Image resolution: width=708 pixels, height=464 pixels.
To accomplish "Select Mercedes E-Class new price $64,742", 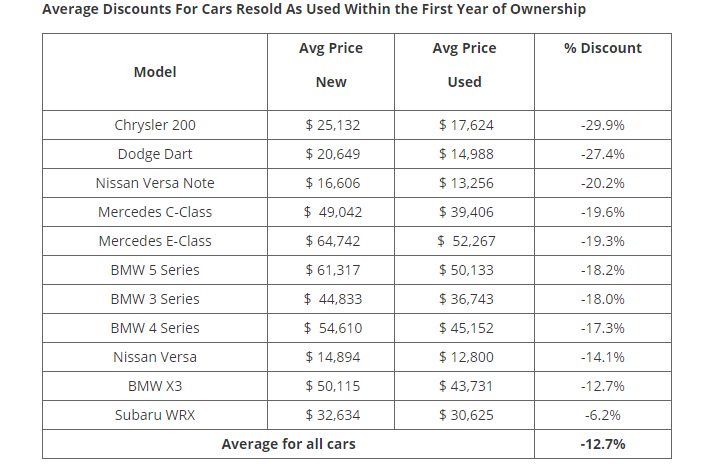I will pos(330,241).
